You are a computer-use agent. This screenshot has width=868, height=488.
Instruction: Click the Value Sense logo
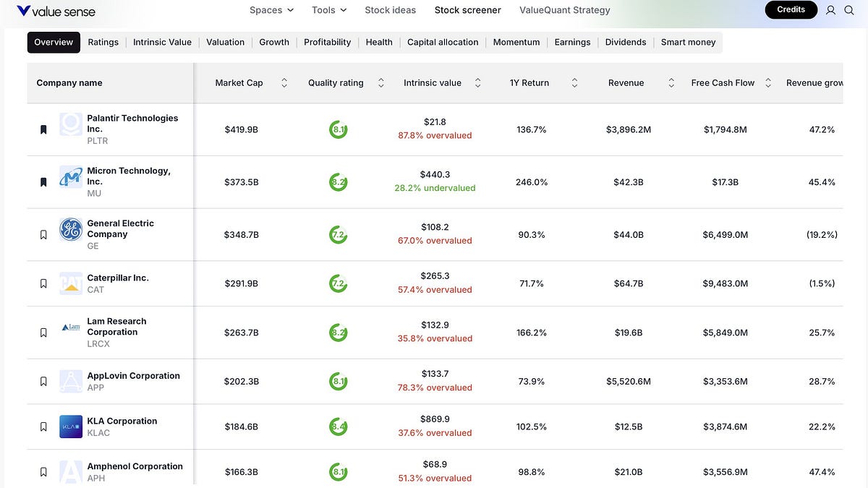(56, 11)
